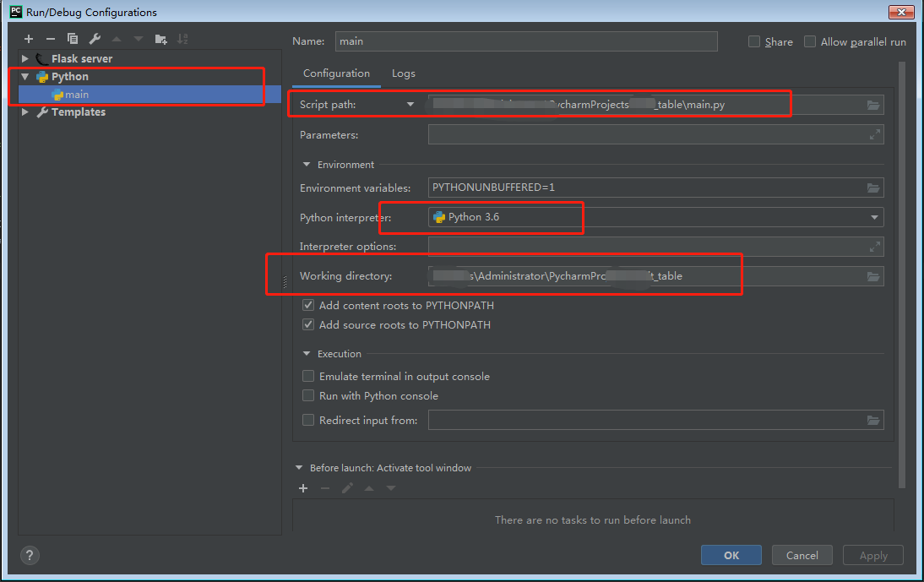Add a new run configuration

click(28, 38)
